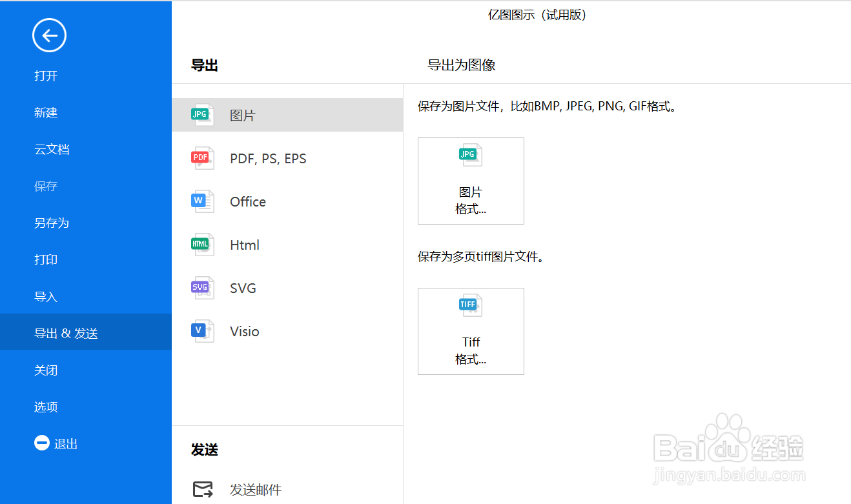Viewport: 851px width, 504px height.
Task: Open 选项 application options
Action: tap(46, 407)
